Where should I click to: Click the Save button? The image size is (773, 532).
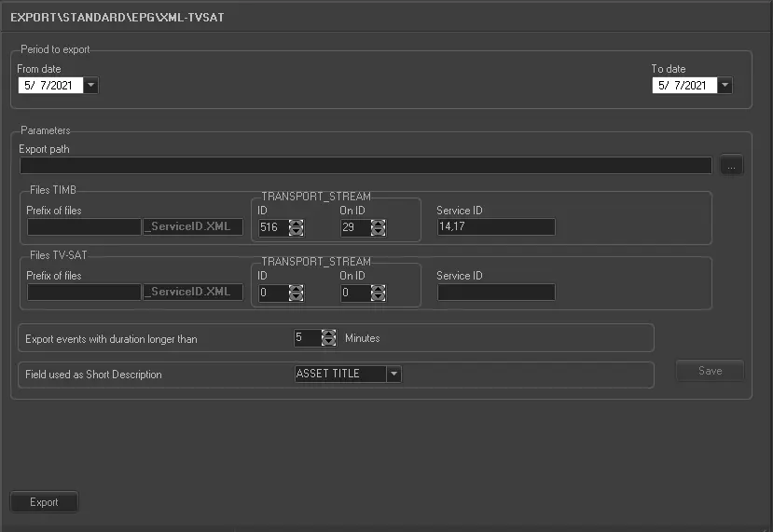point(710,371)
